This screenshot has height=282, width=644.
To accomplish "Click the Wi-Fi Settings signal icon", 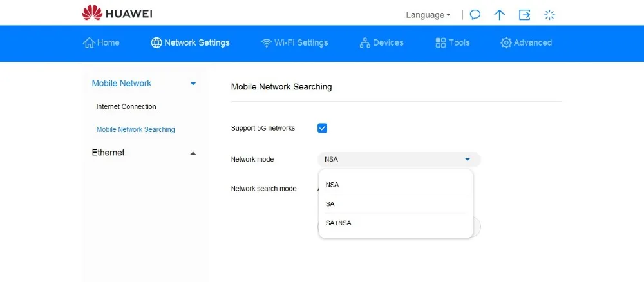I will pos(267,43).
